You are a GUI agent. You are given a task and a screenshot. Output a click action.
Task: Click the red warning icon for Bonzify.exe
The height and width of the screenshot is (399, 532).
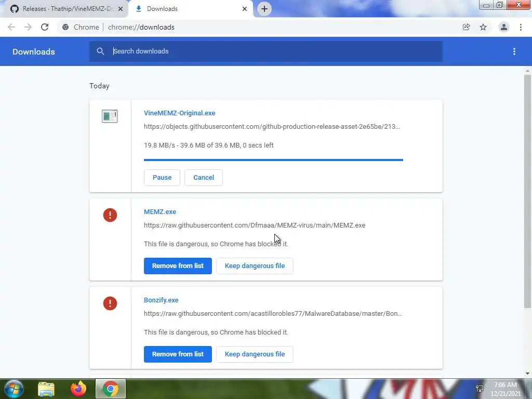(x=110, y=303)
